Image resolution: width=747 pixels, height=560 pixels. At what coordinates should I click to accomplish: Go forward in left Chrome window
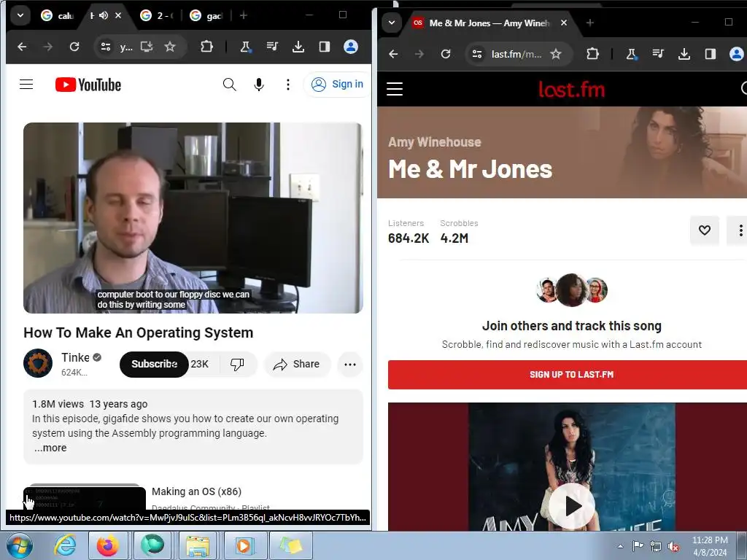click(x=47, y=47)
